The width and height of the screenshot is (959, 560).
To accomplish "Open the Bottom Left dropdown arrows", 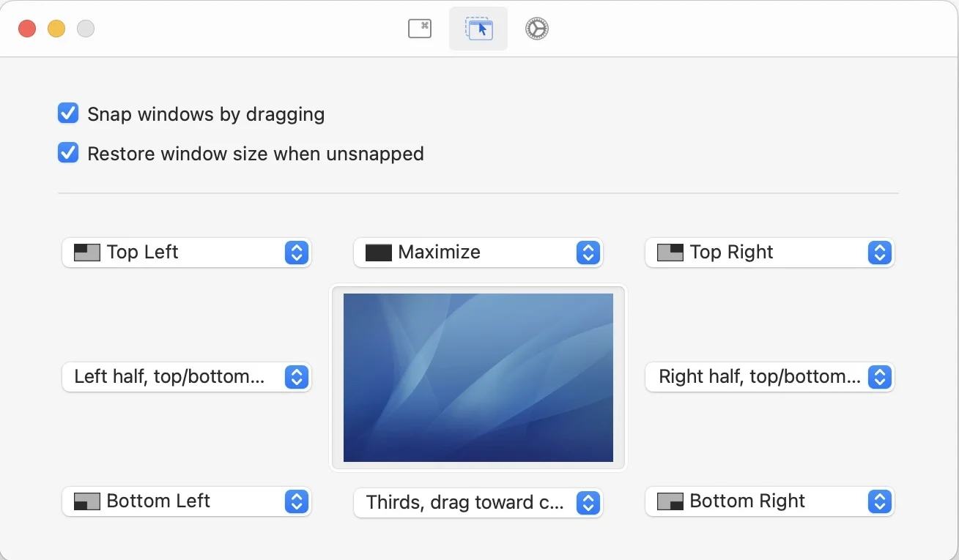I will (296, 501).
